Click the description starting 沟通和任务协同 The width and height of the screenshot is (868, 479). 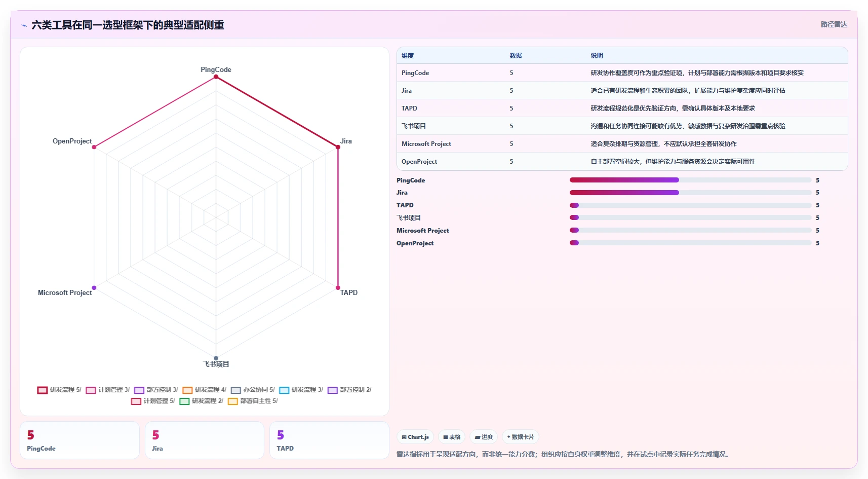click(x=688, y=126)
